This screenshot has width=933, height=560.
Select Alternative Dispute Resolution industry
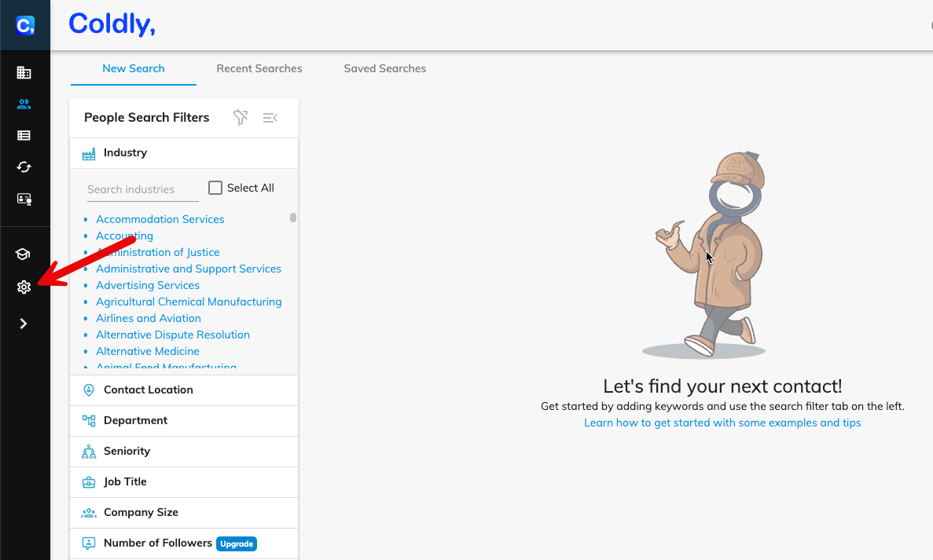tap(173, 335)
